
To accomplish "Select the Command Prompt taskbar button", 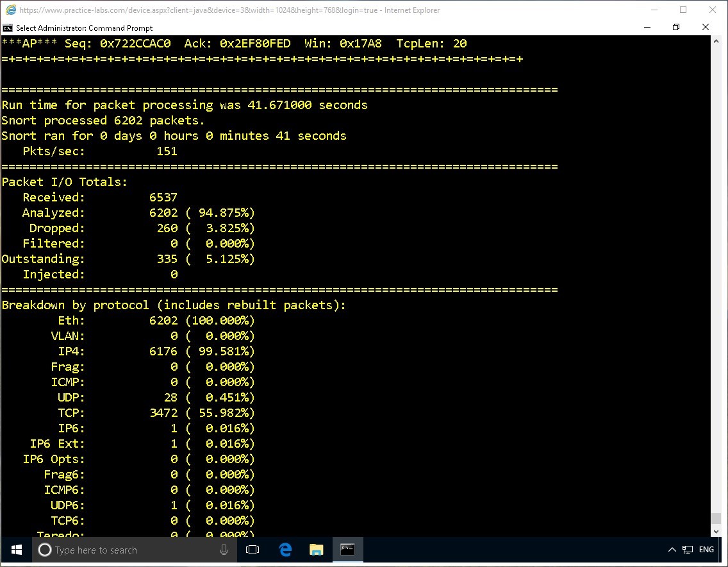I will pos(347,550).
